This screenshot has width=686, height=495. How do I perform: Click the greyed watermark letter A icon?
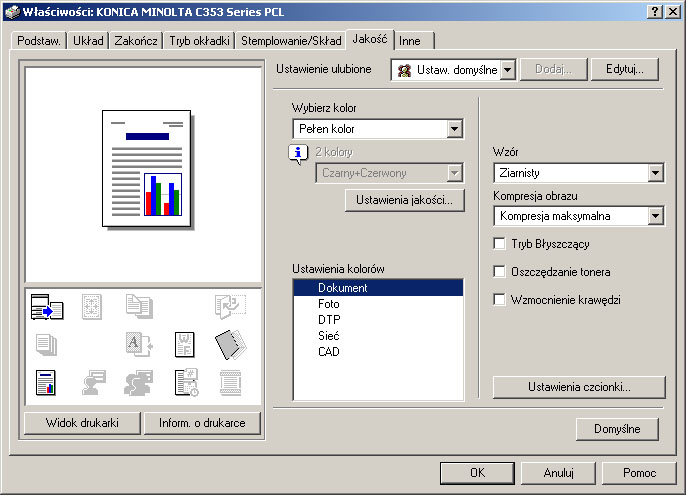pos(139,344)
